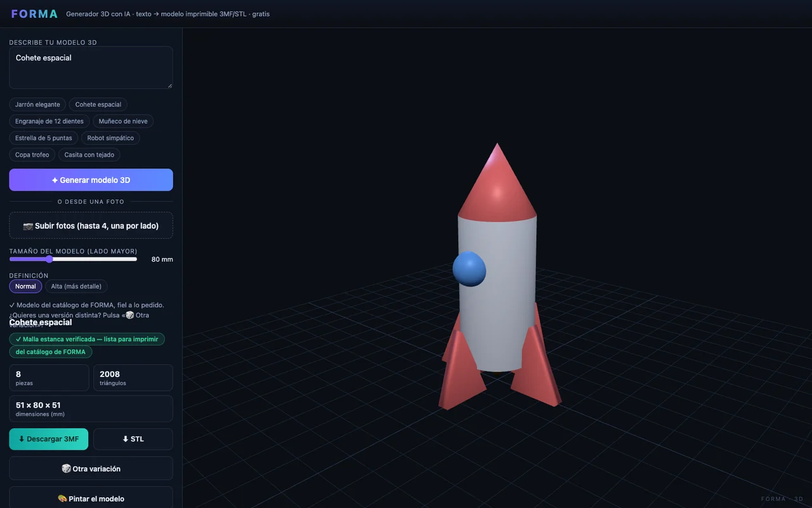
Task: Select the Jarrón elegante preset chip
Action: coord(37,104)
